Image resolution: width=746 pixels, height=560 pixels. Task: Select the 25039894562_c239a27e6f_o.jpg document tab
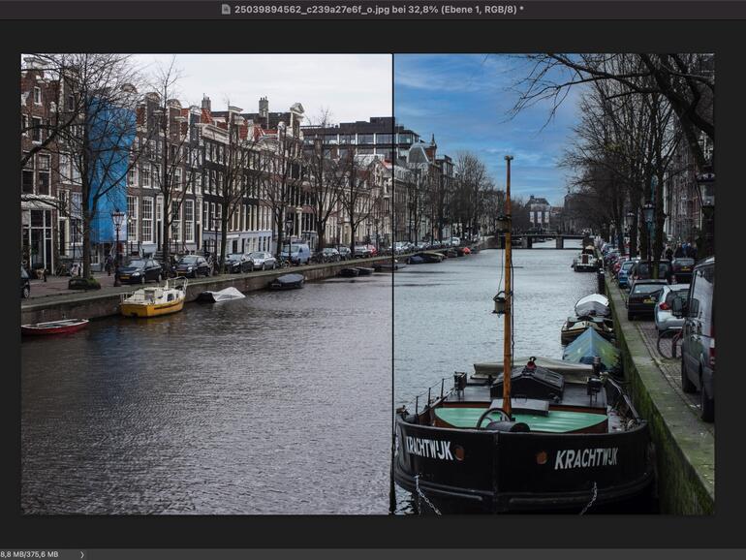click(x=379, y=9)
